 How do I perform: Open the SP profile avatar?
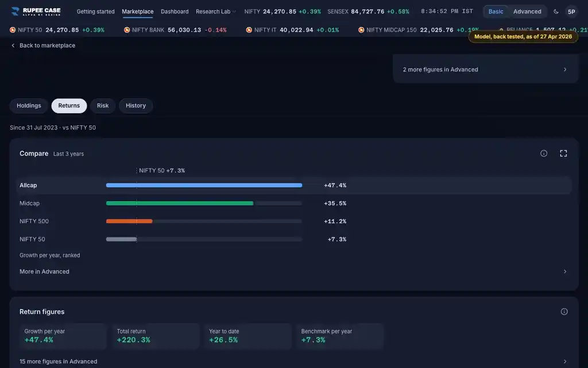(x=571, y=11)
